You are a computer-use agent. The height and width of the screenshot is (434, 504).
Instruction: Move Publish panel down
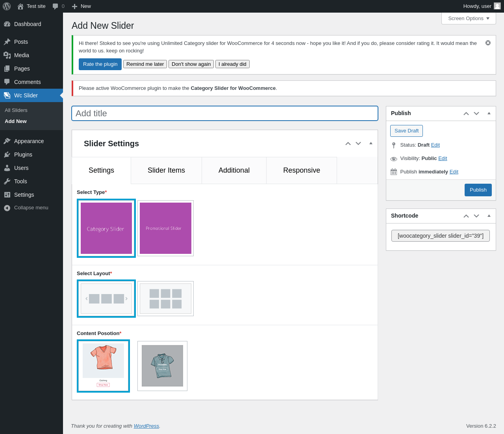click(x=476, y=114)
